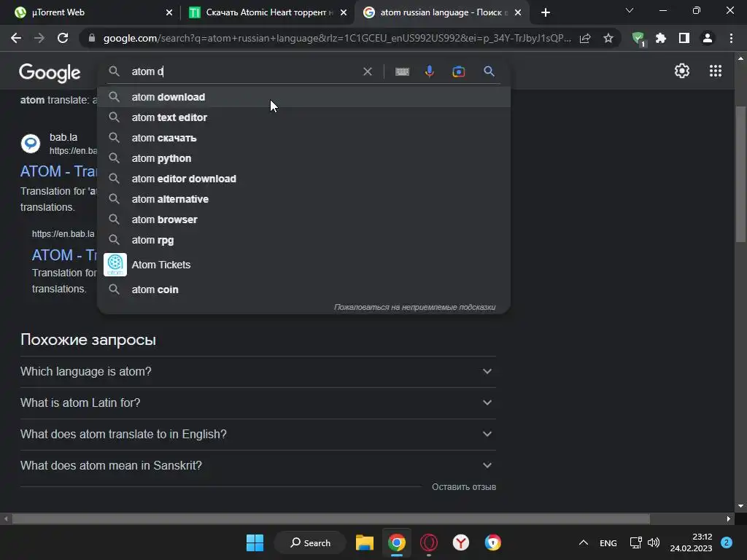Image resolution: width=747 pixels, height=560 pixels.
Task: Select the "atom editor download" suggestion
Action: (303, 179)
